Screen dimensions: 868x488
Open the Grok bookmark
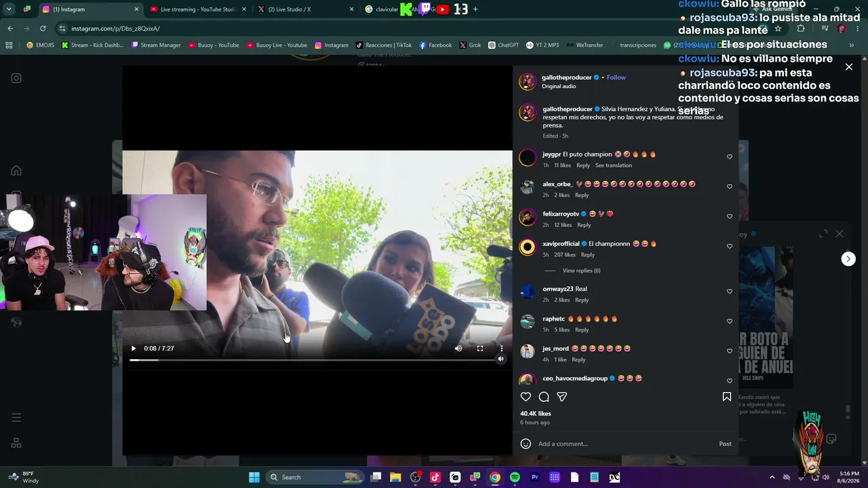(x=470, y=45)
